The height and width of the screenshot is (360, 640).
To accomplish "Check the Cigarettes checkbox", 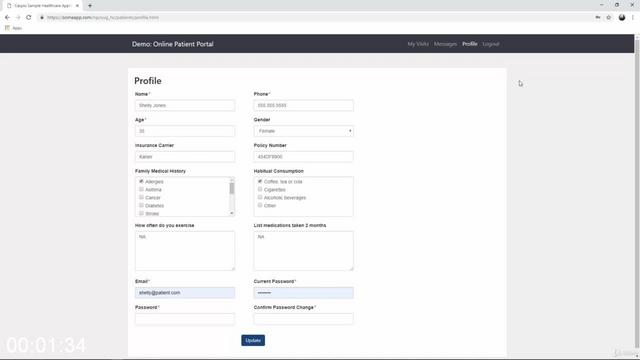I will click(x=260, y=189).
